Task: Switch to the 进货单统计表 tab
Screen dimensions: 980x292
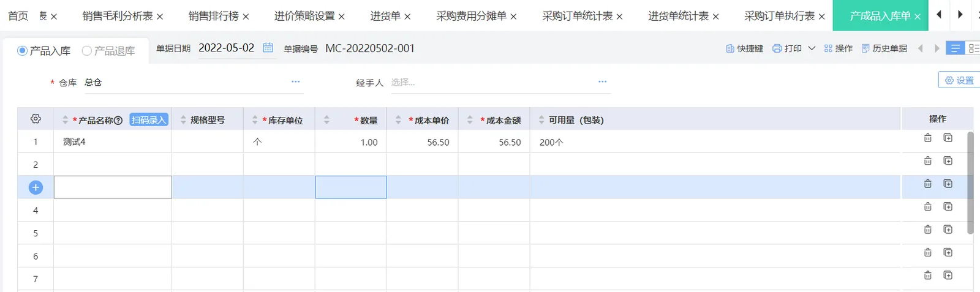Action: coord(679,16)
